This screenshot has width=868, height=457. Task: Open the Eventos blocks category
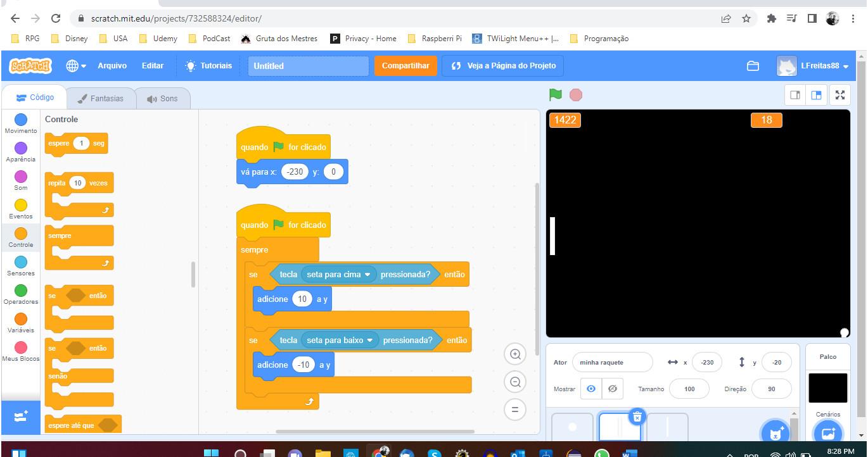point(21,209)
